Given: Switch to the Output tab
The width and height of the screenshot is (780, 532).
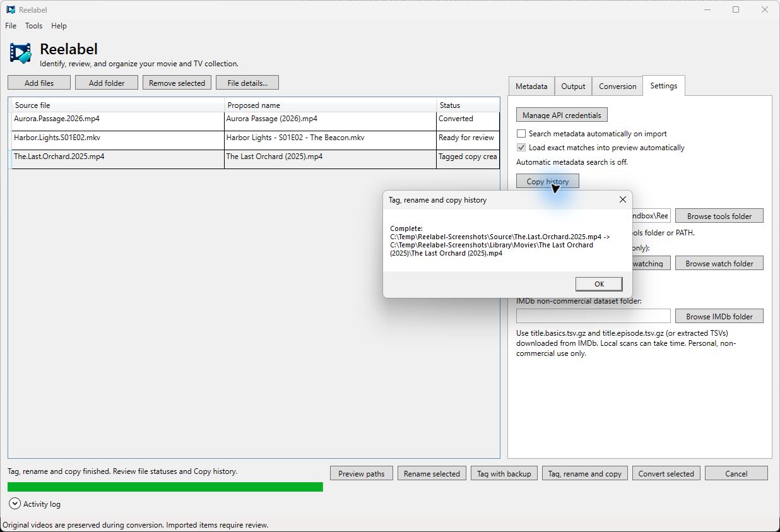Looking at the screenshot, I should click(x=573, y=86).
